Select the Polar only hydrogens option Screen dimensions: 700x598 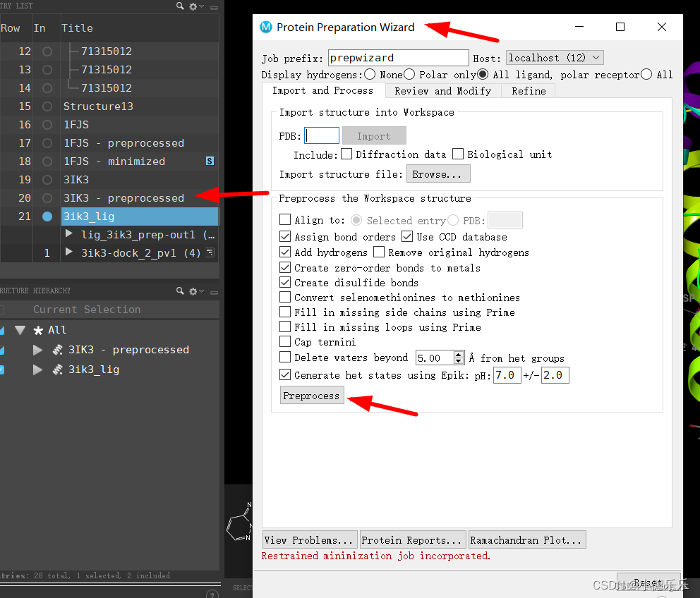tap(409, 75)
